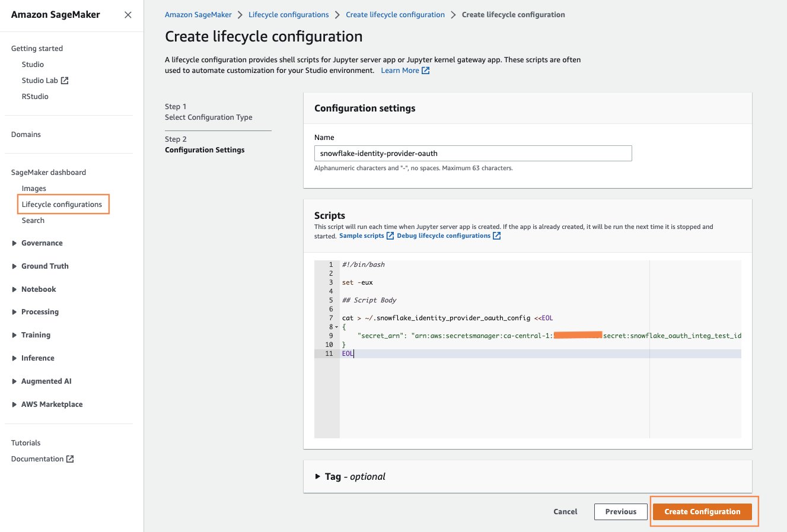Expand the AWS Marketplace group
Image resolution: width=787 pixels, height=532 pixels.
(x=14, y=404)
